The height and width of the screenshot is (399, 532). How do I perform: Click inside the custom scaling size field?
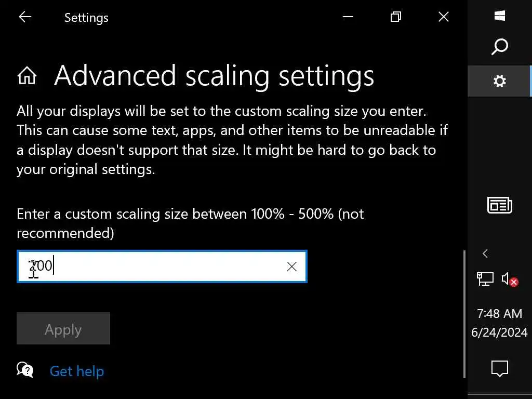[156, 267]
